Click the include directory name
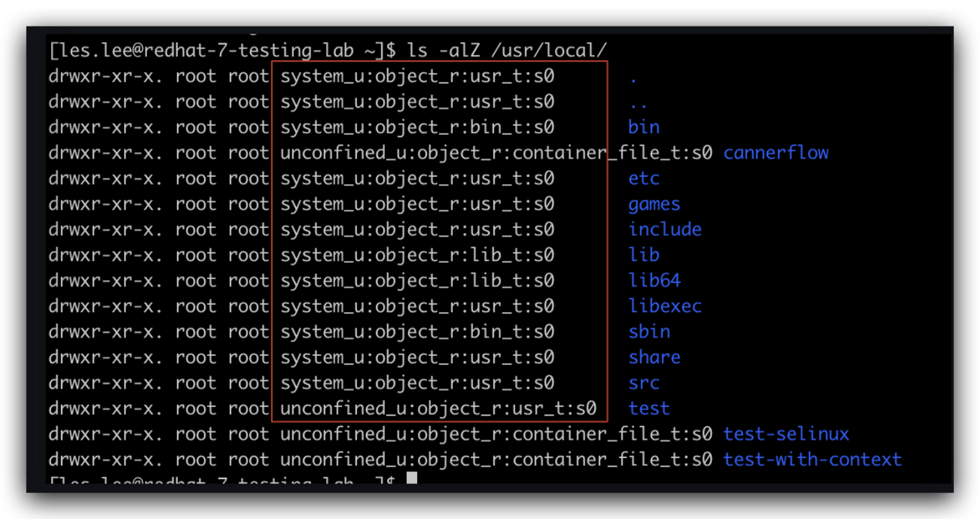The height and width of the screenshot is (519, 980). pyautogui.click(x=664, y=229)
